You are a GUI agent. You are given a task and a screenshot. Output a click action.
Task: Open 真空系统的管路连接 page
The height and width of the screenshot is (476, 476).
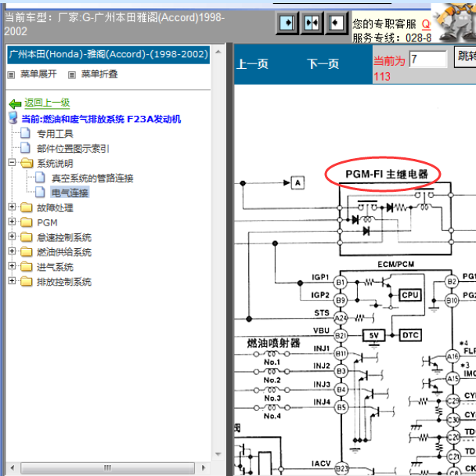(92, 178)
